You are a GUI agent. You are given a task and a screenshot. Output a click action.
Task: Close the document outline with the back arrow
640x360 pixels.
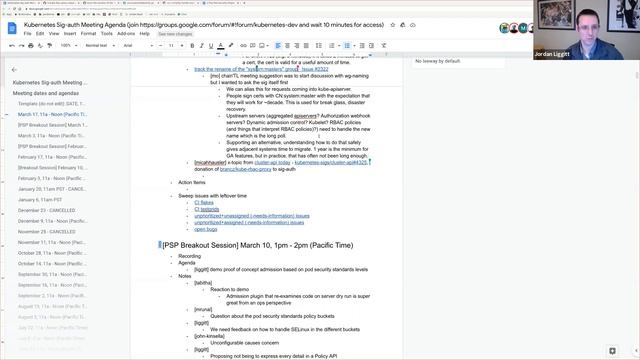14,70
